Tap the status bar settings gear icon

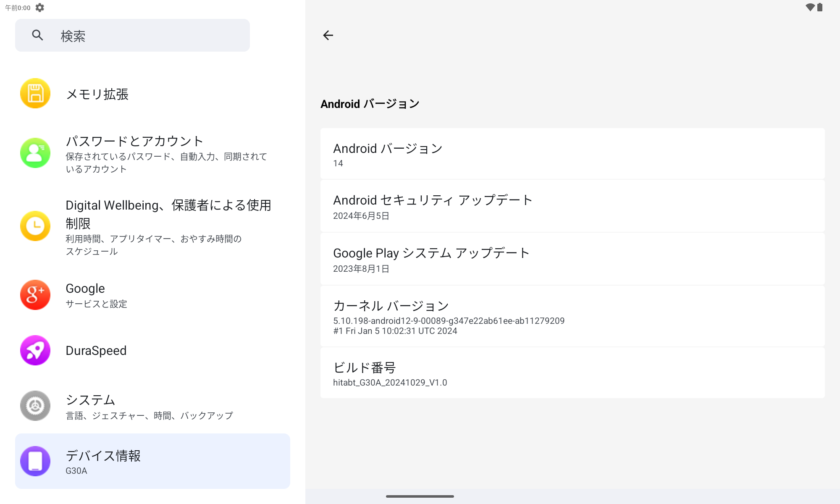pyautogui.click(x=40, y=8)
